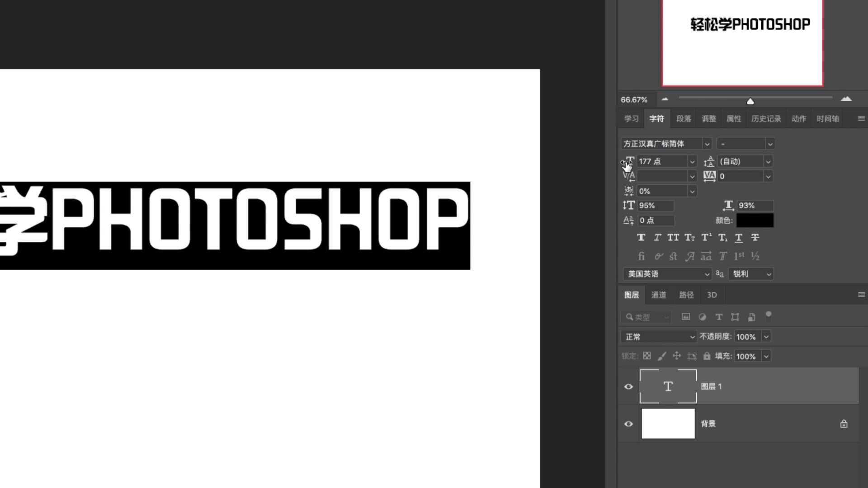Apply faux italic style
868x488 pixels.
click(657, 238)
